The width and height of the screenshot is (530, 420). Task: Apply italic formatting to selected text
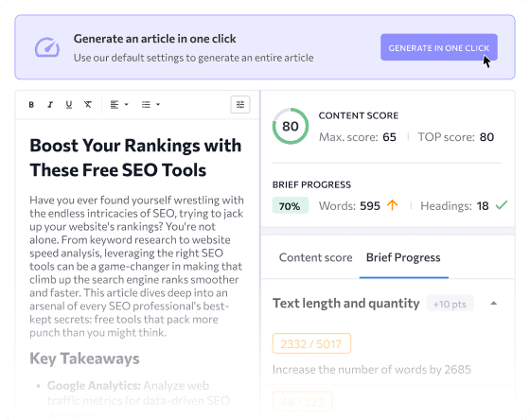(x=50, y=105)
